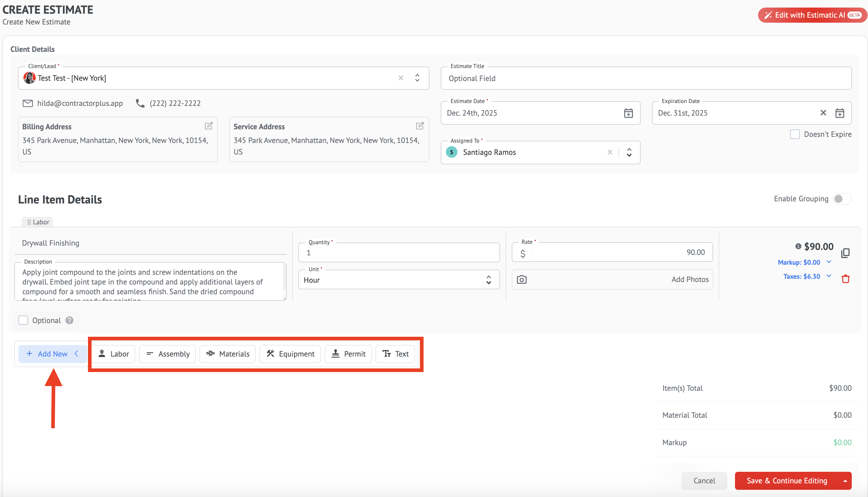Open the Estimate Date calendar picker
Viewport: 868px width, 497px height.
[x=628, y=113]
